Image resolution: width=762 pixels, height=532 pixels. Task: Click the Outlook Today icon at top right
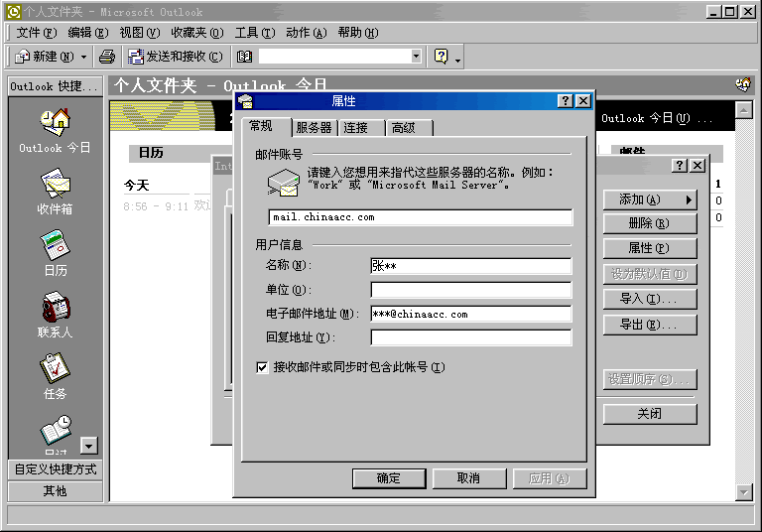pos(742,84)
